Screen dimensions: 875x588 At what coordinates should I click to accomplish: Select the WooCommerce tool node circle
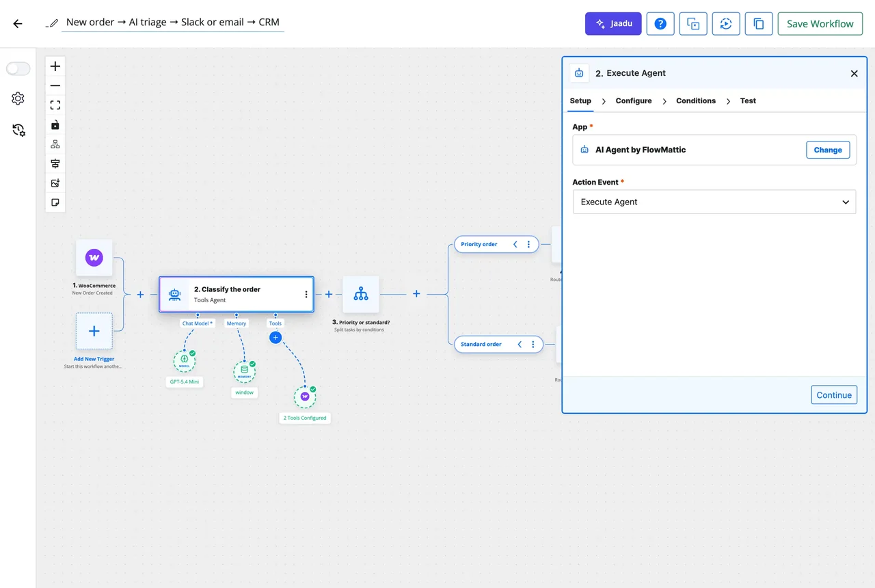click(x=305, y=397)
